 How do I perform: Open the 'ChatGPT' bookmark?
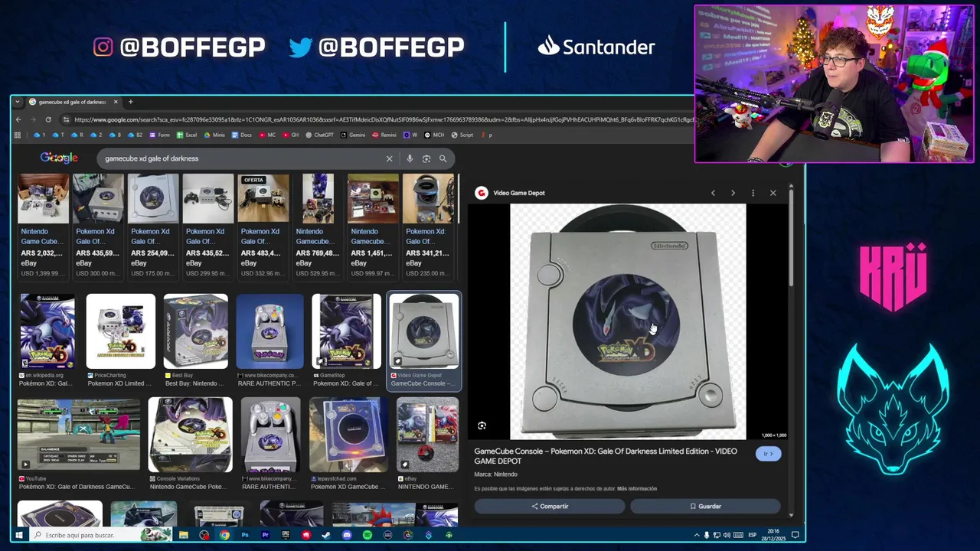coord(319,135)
